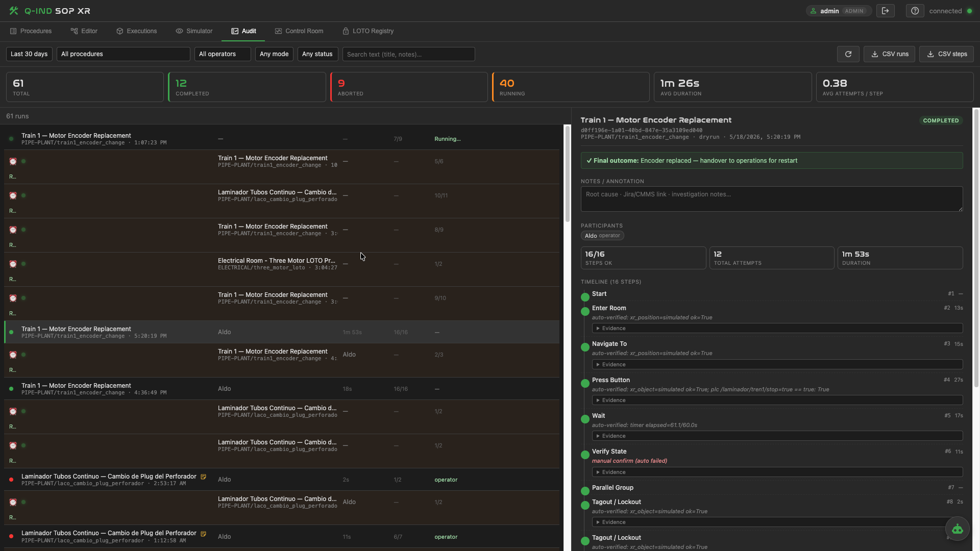Open the Editor tab

pos(84,31)
